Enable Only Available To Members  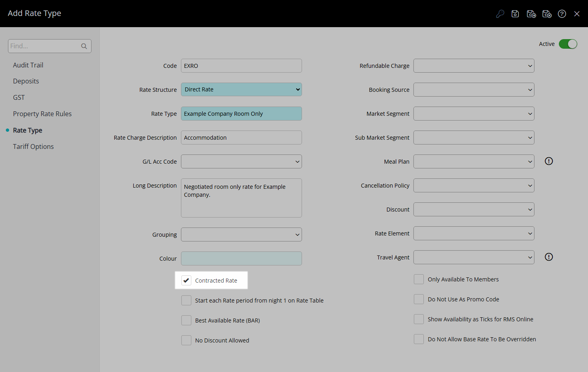tap(419, 279)
